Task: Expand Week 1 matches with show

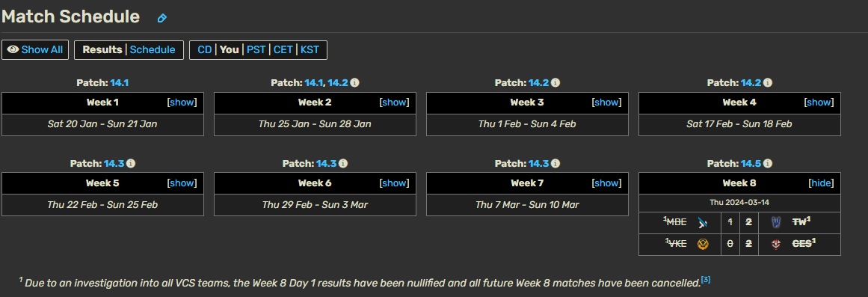Action: tap(182, 102)
